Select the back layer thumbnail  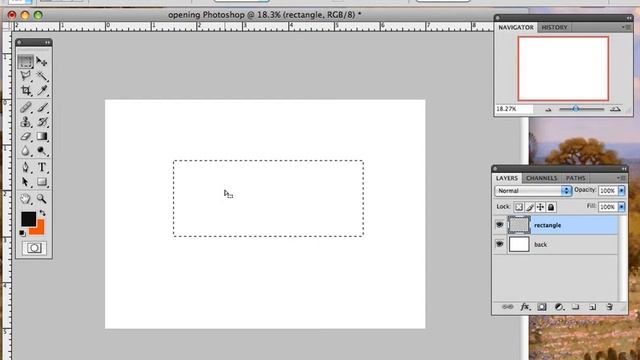tap(519, 244)
